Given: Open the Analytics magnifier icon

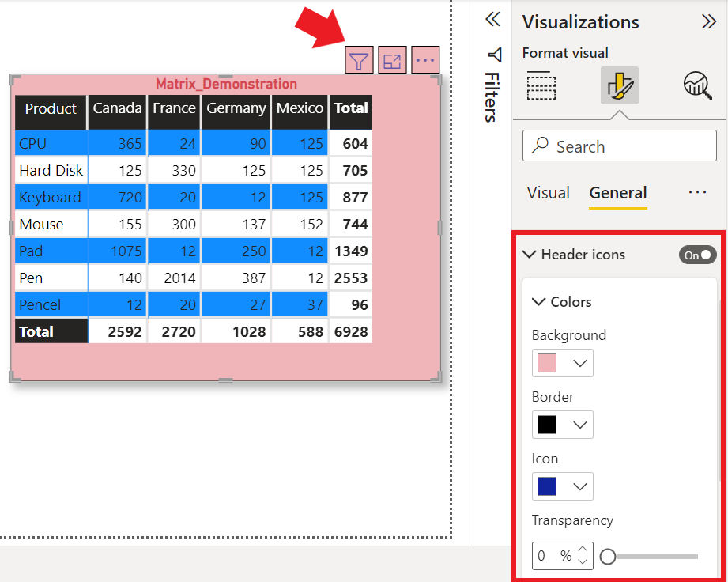Looking at the screenshot, I should click(697, 85).
